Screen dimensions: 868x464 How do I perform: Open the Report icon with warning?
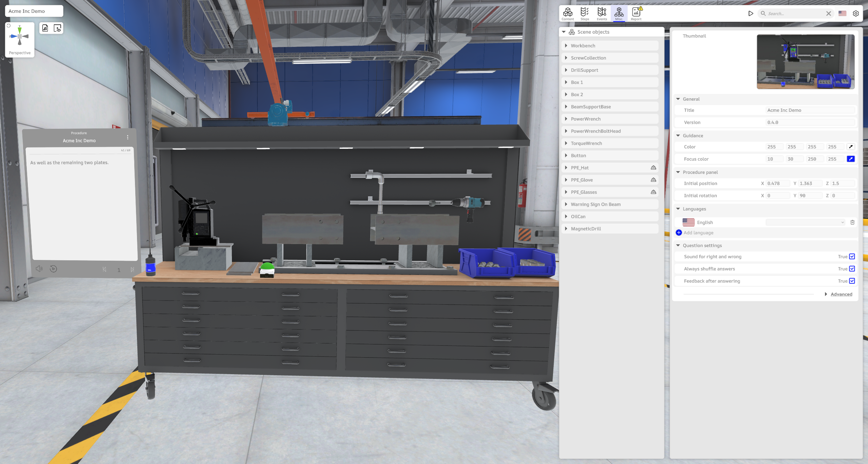636,14
